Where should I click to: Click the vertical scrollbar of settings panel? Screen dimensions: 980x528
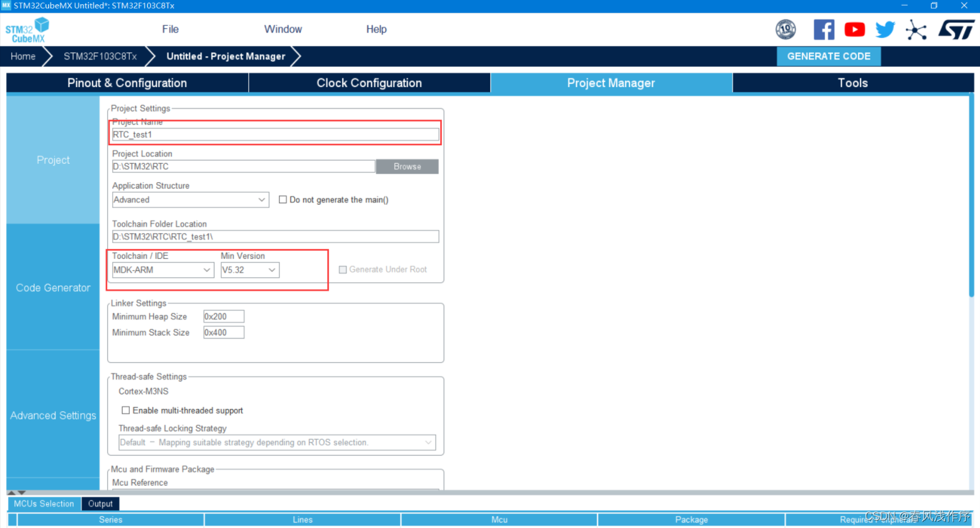pyautogui.click(x=971, y=196)
